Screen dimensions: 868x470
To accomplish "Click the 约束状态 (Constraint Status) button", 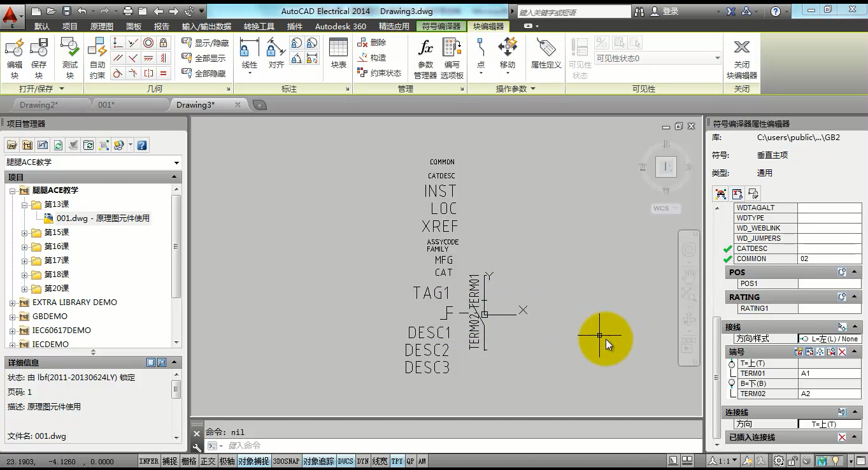I will (x=380, y=73).
